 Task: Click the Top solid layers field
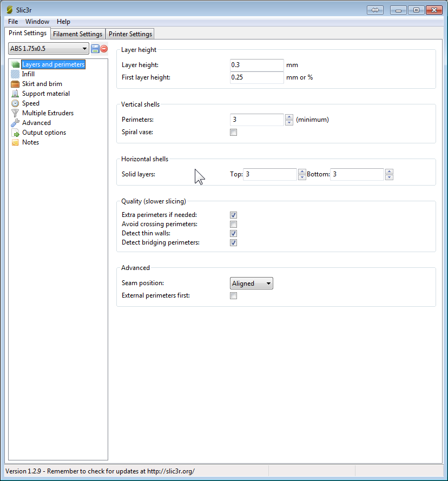click(270, 174)
